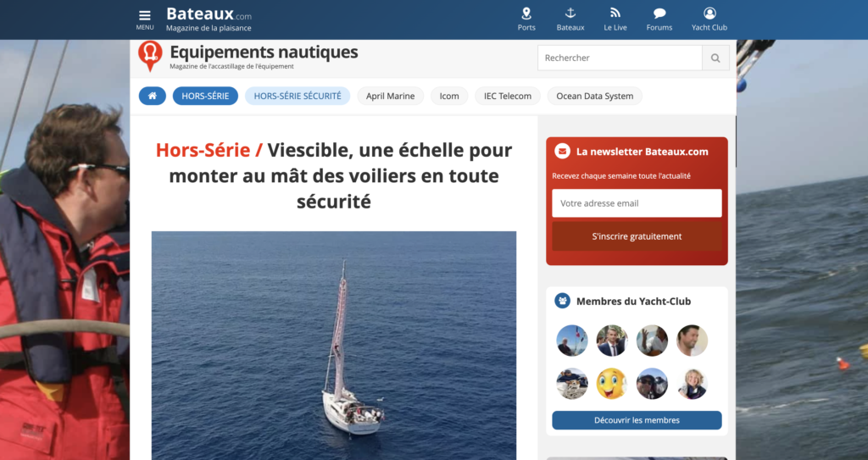
Task: Click Découvrir les membres button
Action: click(637, 420)
